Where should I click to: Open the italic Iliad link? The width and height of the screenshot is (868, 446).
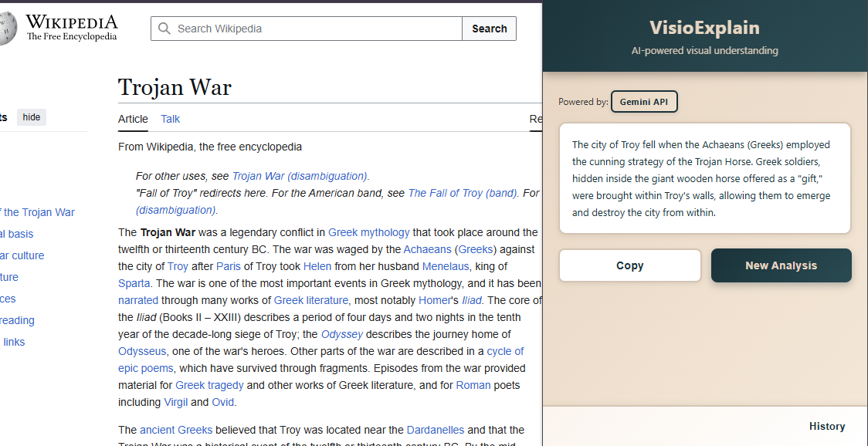click(472, 300)
